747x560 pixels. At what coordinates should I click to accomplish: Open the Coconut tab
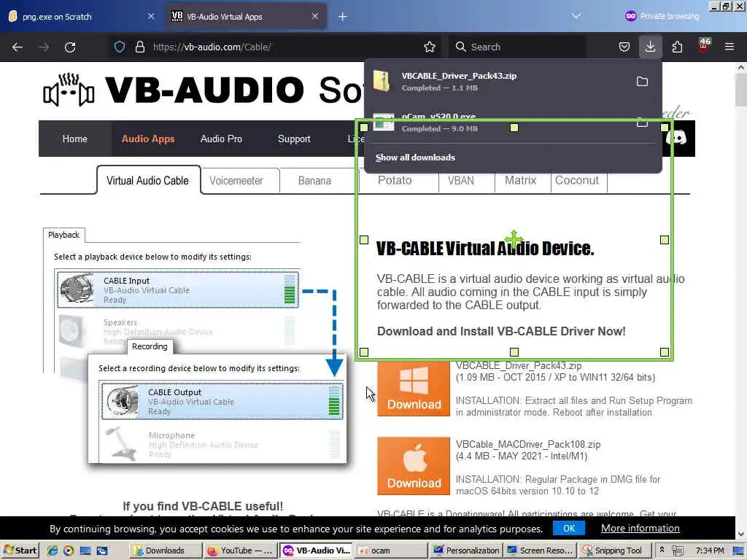tap(577, 181)
